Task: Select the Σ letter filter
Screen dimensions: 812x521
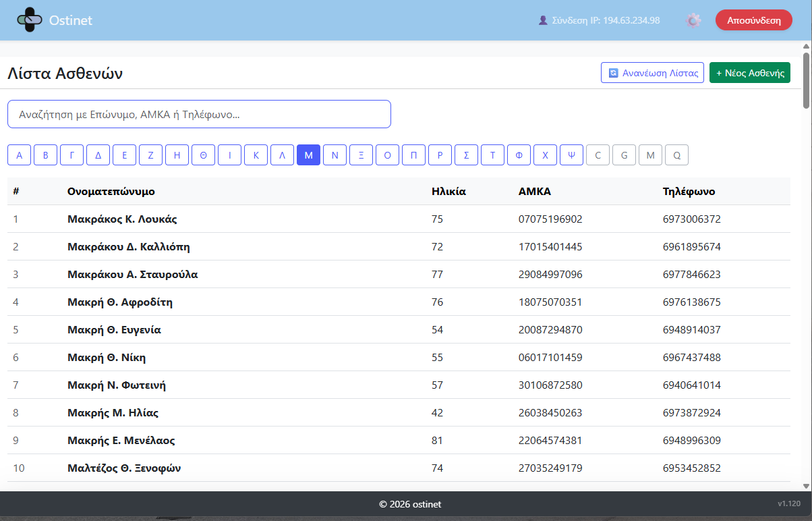Action: point(466,155)
